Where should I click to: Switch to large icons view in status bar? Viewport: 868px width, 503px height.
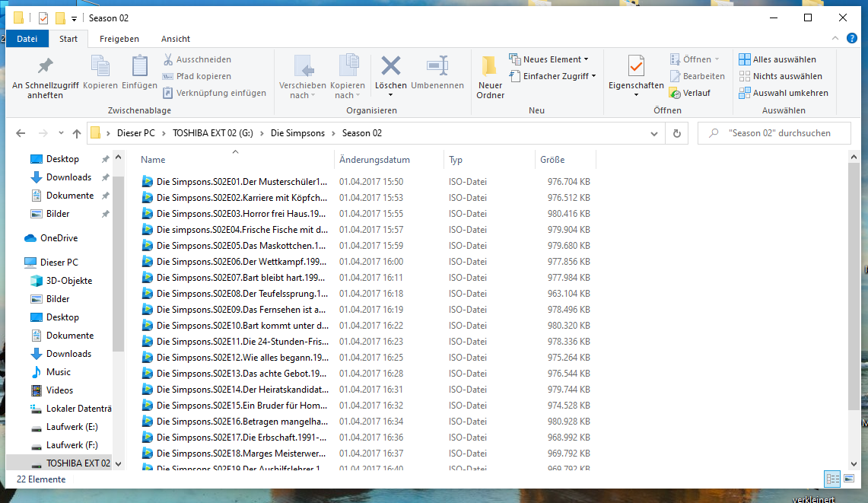[x=849, y=479]
